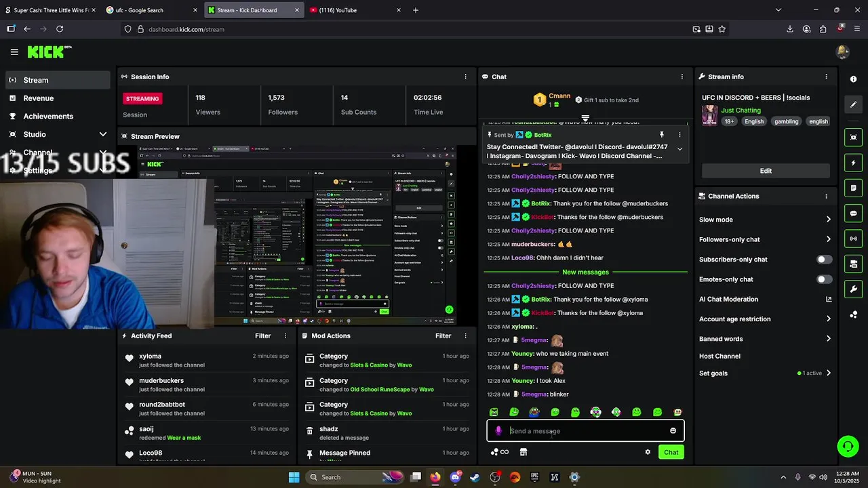The height and width of the screenshot is (488, 868).
Task: Toggle the wrench widget icon in the right sidebar
Action: click(x=853, y=289)
